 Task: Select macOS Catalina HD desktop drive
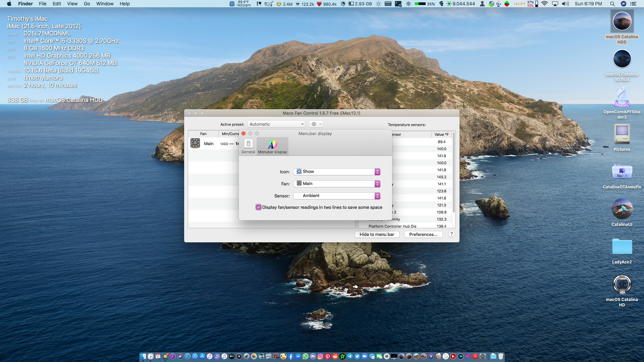pyautogui.click(x=622, y=284)
